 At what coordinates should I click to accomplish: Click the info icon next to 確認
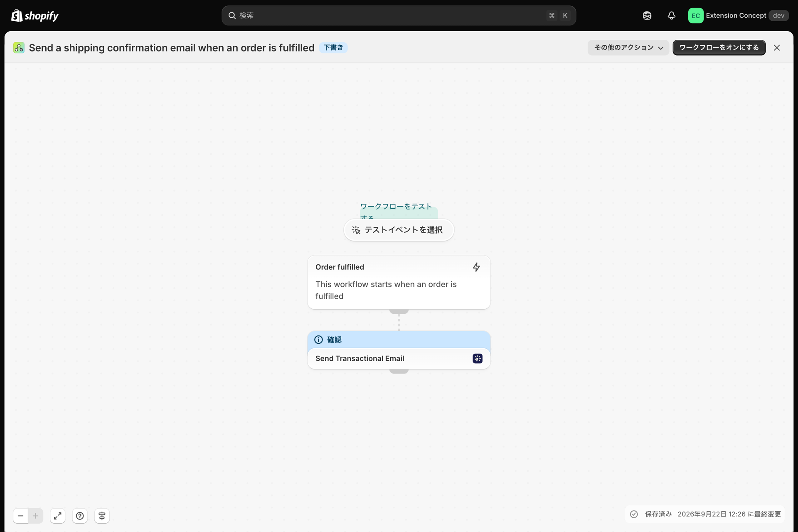coord(318,340)
